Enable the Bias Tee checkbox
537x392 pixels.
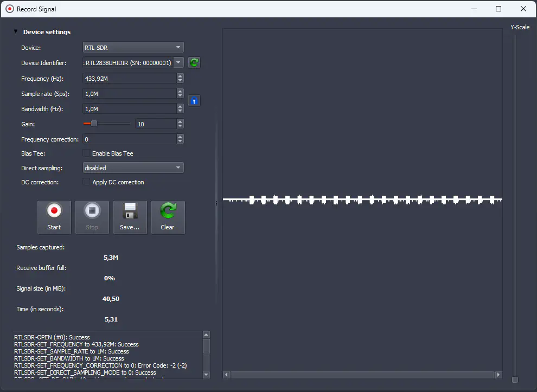86,153
